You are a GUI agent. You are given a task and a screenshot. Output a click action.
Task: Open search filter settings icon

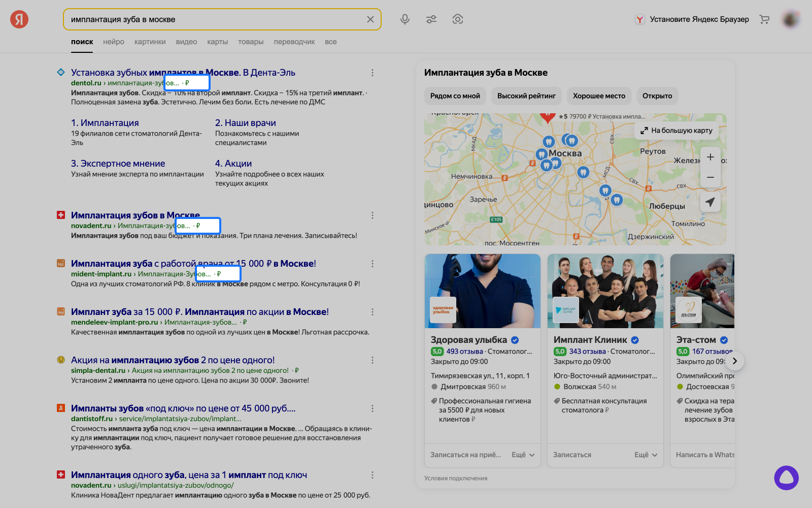431,19
